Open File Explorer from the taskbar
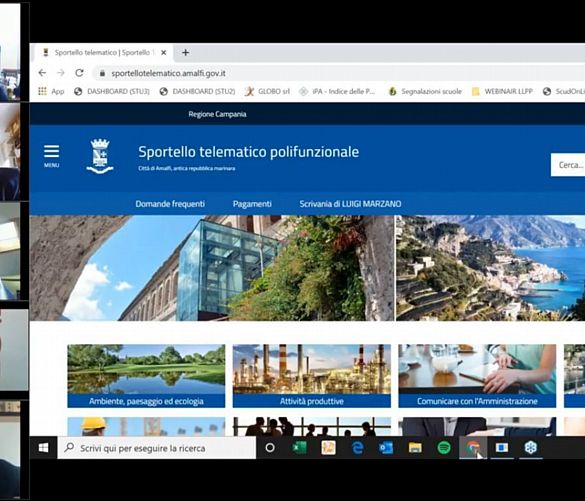585x501 pixels. click(415, 448)
